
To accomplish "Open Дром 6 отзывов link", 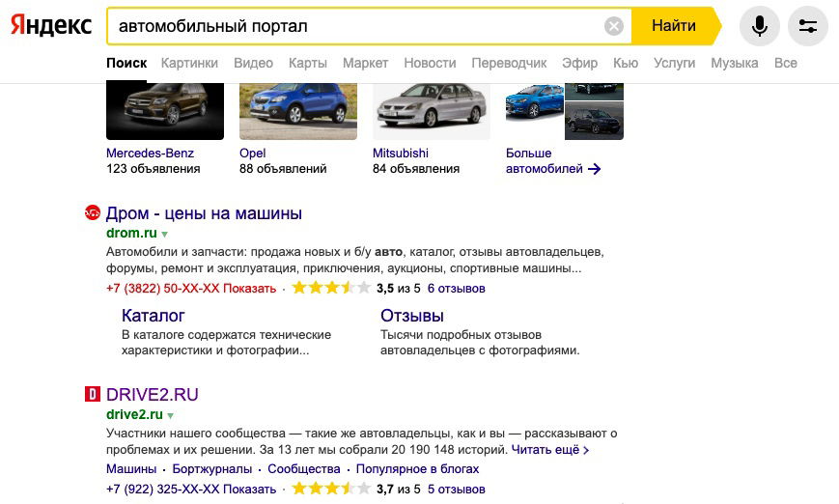I will coord(457,289).
